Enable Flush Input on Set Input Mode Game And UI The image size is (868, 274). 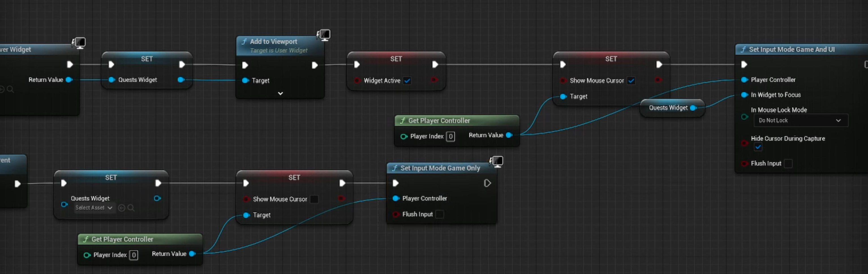(788, 164)
